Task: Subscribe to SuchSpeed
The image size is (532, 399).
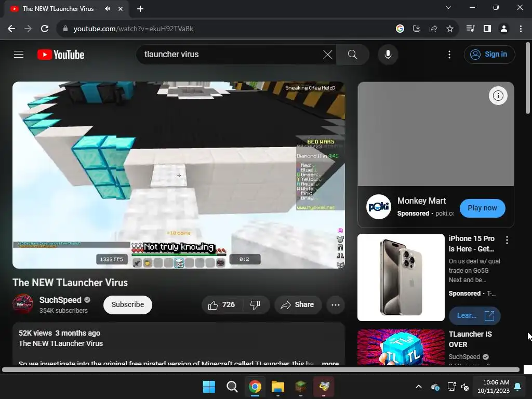Action: (128, 304)
